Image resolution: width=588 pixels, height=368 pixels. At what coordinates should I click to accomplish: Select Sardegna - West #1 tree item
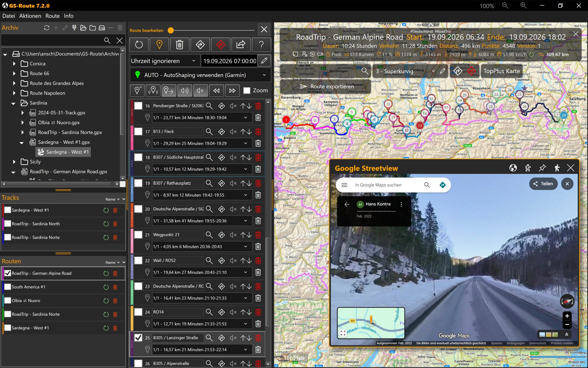click(63, 152)
